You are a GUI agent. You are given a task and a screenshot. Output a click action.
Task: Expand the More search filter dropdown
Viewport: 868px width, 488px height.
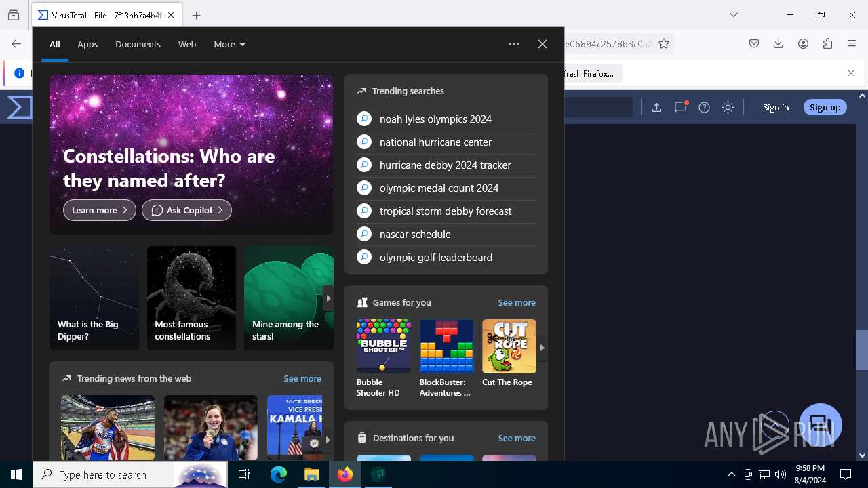pyautogui.click(x=230, y=44)
